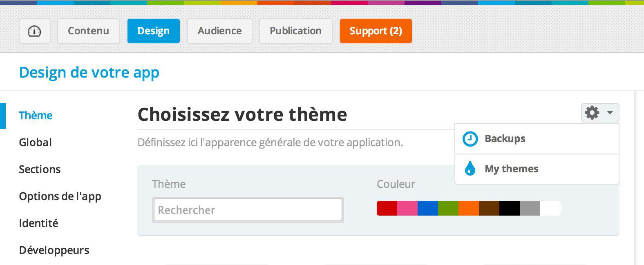Image resolution: width=644 pixels, height=265 pixels.
Task: Pick the red color swatch
Action: tap(387, 208)
